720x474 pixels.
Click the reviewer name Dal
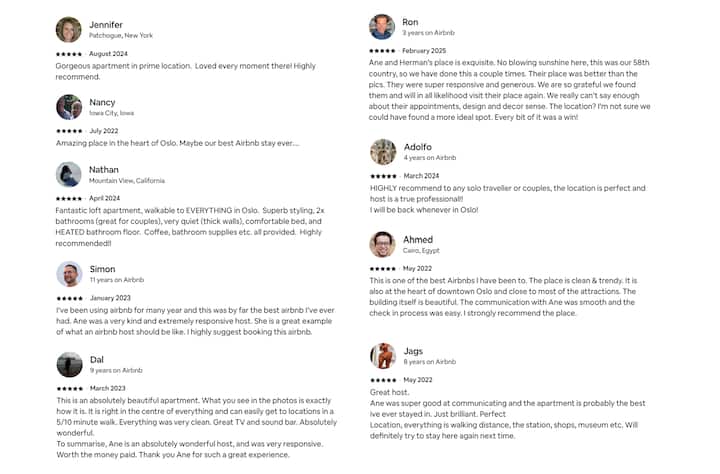97,359
